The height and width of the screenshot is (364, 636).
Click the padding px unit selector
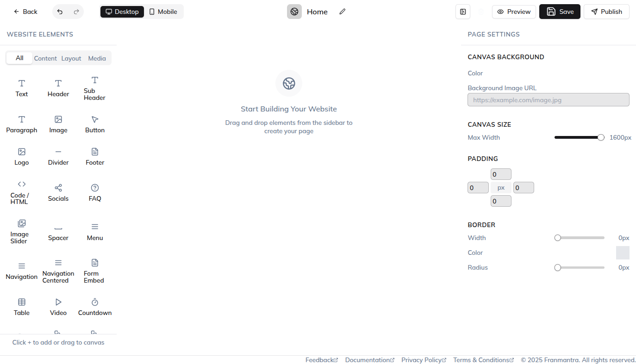[x=501, y=188]
